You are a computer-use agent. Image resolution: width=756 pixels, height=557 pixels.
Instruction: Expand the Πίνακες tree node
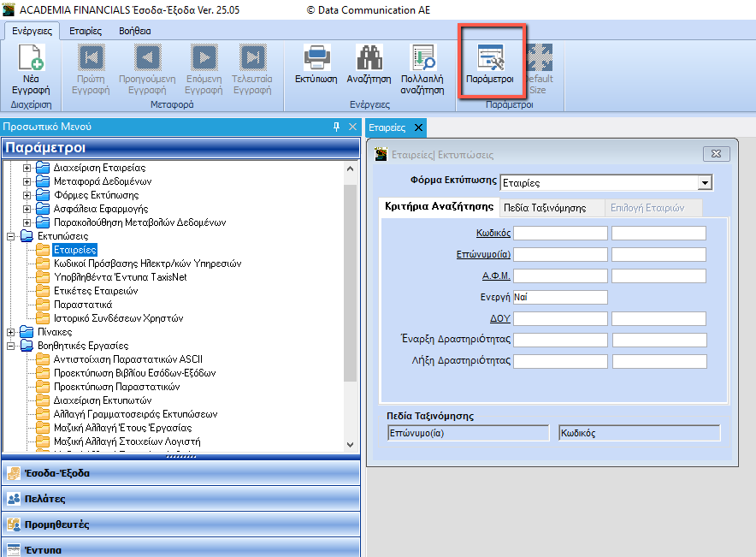coord(10,332)
